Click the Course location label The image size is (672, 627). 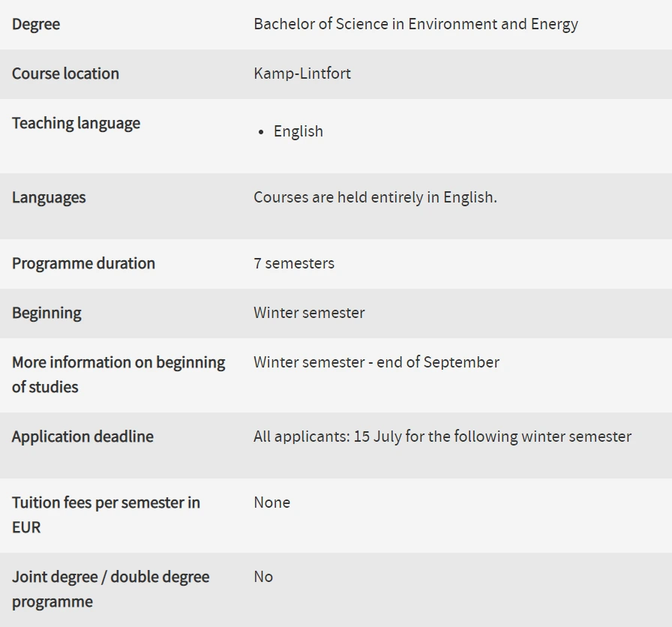[65, 73]
